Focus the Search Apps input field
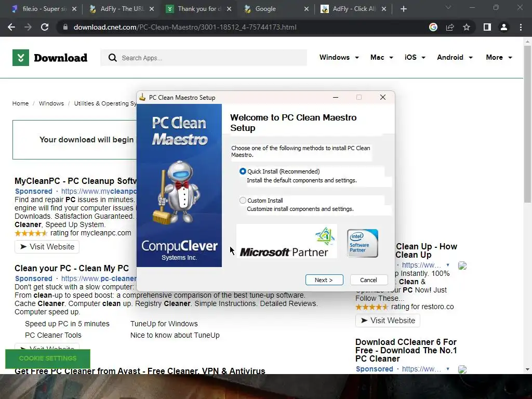 coord(204,58)
